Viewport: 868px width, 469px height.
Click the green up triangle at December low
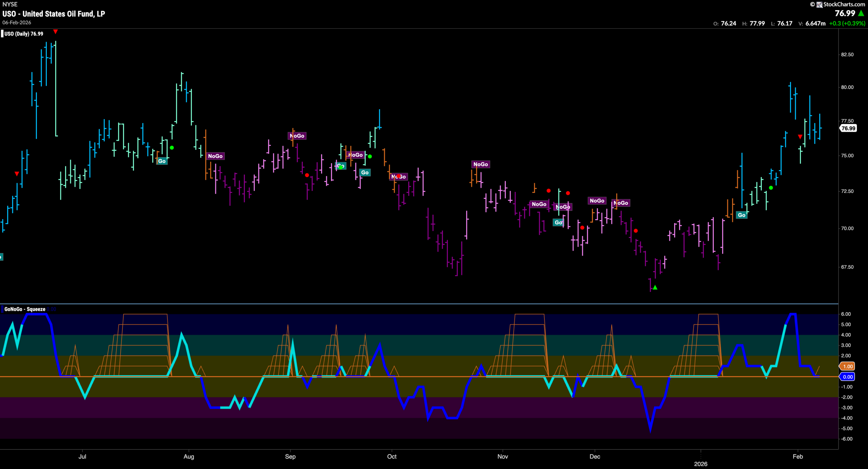(655, 288)
